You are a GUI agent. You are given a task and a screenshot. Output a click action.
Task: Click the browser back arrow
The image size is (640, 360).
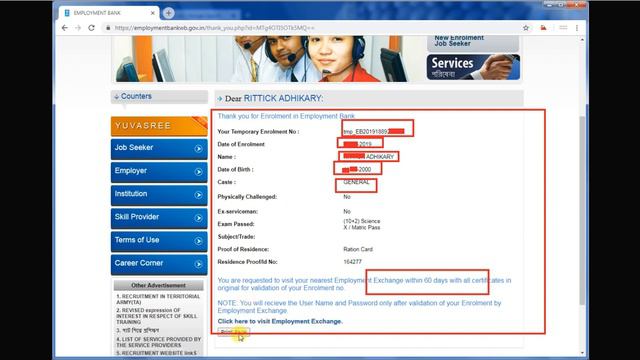coord(64,28)
